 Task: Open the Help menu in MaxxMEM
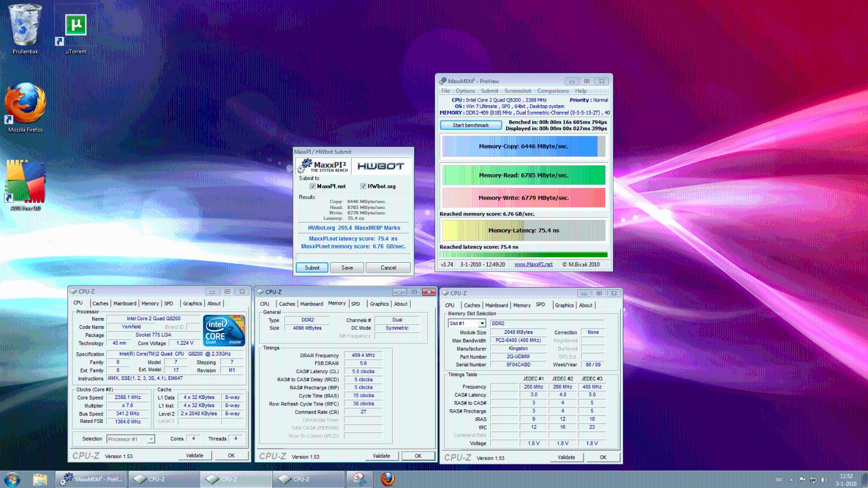(x=580, y=91)
